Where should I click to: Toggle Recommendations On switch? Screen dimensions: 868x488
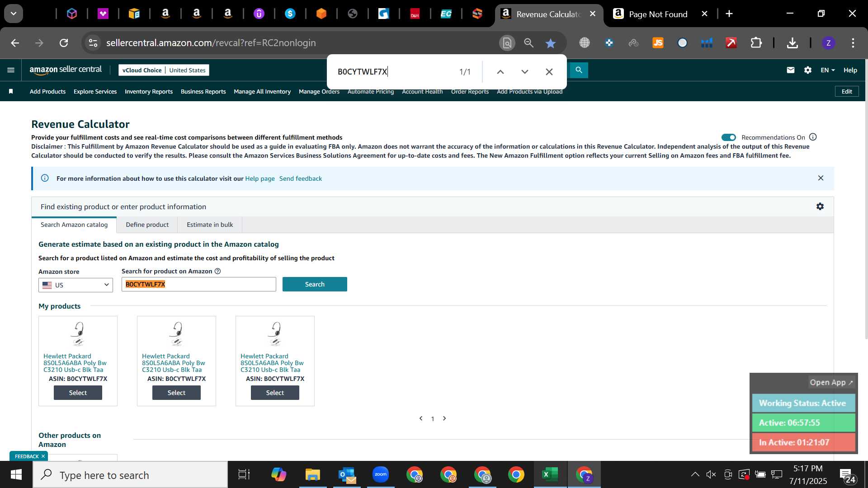729,137
